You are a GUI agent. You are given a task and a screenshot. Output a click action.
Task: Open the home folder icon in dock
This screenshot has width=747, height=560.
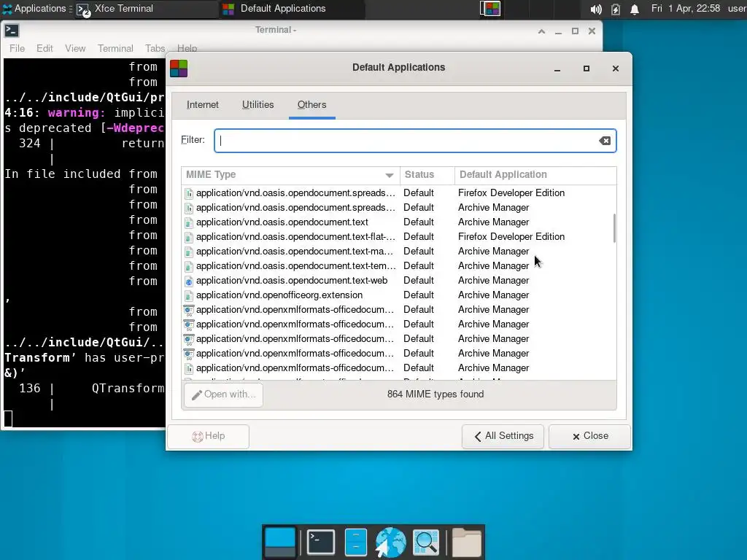[x=466, y=542]
